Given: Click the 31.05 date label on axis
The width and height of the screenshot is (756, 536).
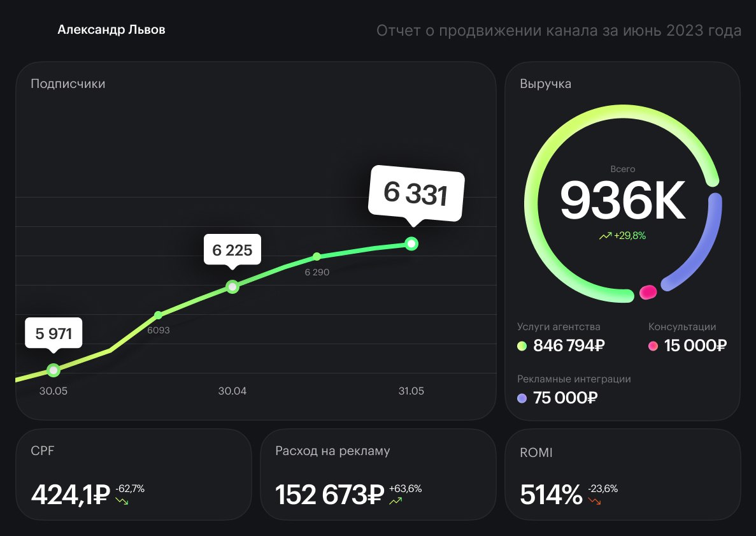Looking at the screenshot, I should click(x=411, y=391).
